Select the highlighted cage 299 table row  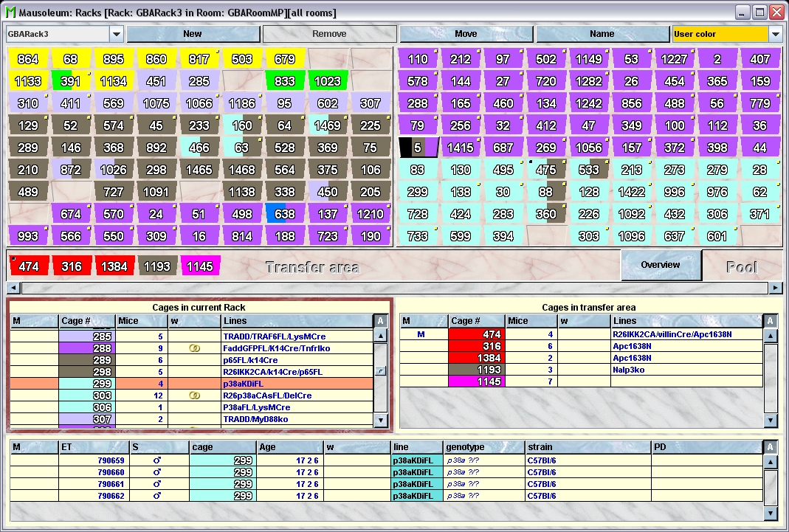pyautogui.click(x=192, y=384)
